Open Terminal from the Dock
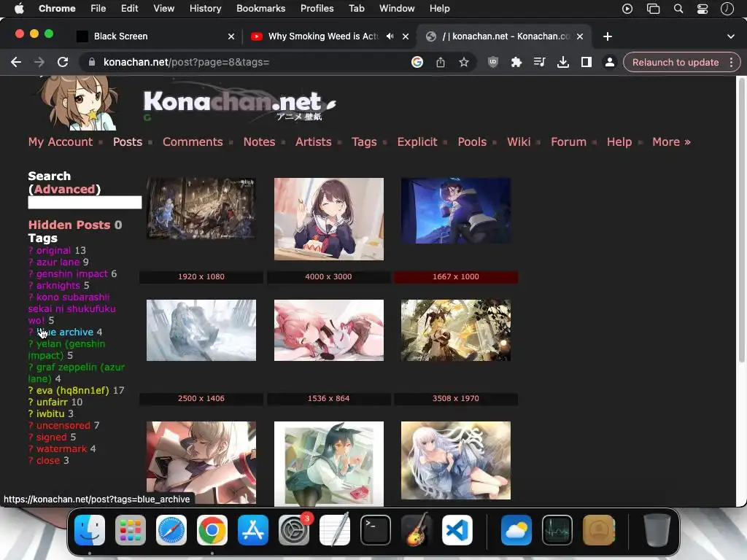The image size is (747, 560). [x=376, y=530]
